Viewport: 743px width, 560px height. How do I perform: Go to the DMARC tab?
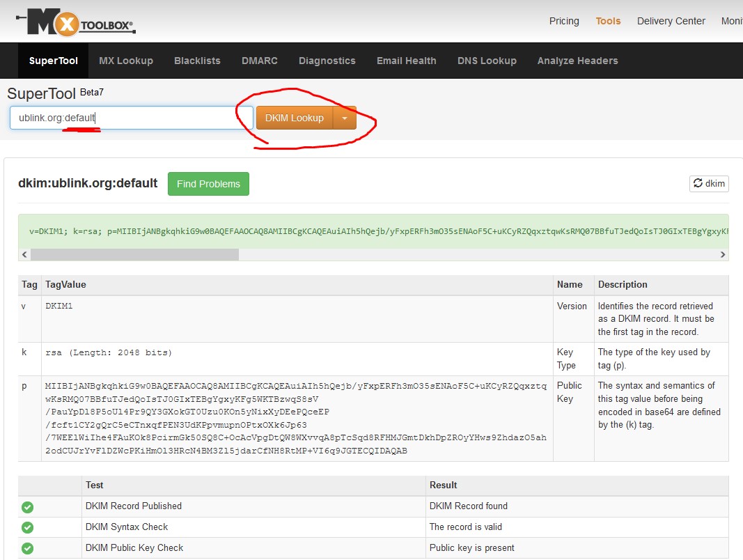[260, 61]
